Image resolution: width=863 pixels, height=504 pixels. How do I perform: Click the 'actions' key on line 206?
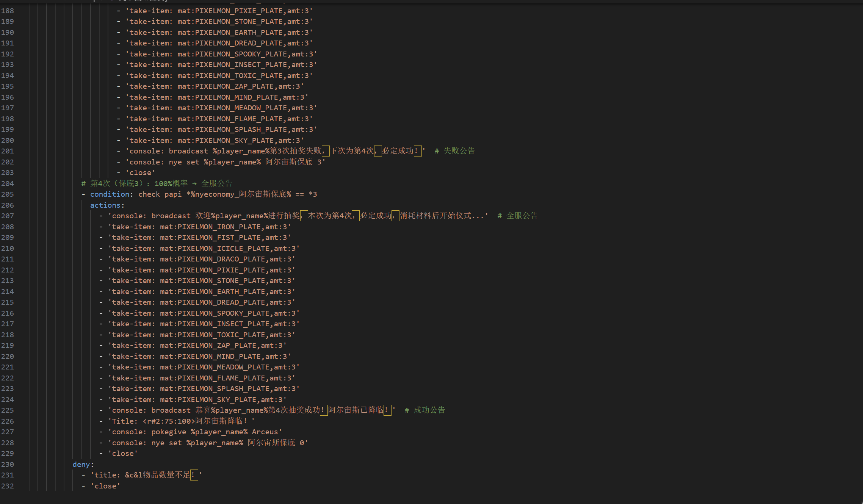click(x=106, y=205)
